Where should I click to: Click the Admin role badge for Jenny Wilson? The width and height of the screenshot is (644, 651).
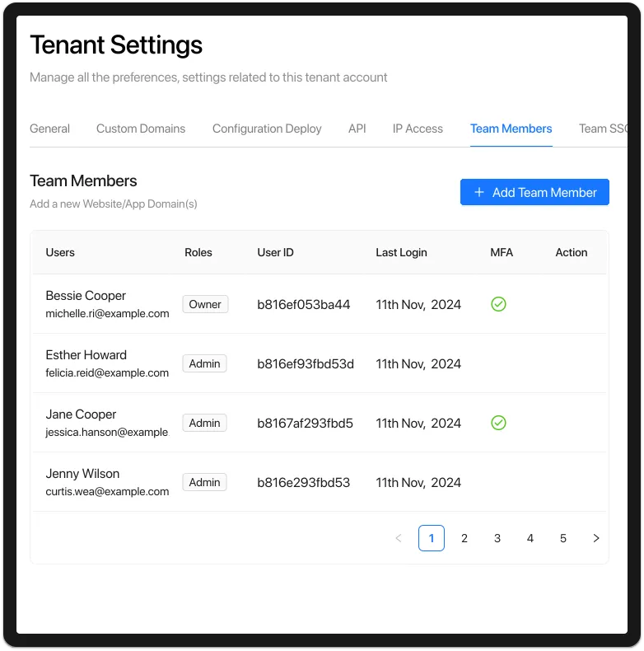(x=204, y=482)
